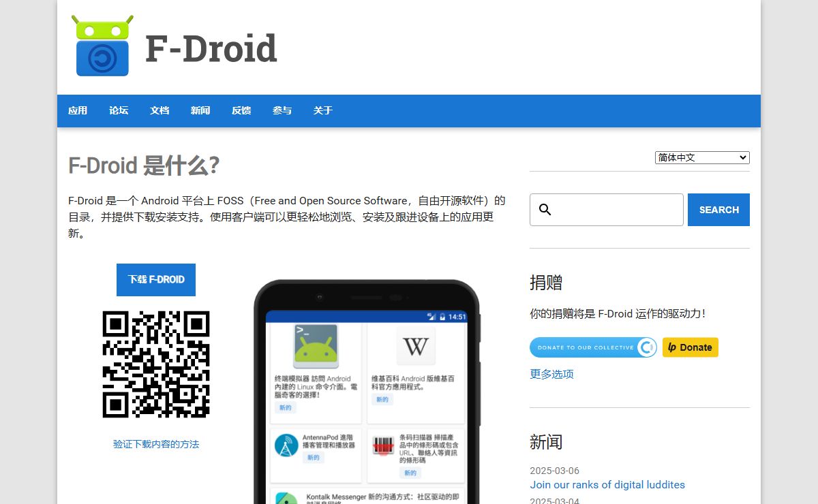Click the F-Droid site title text
This screenshot has height=504, width=818.
[x=211, y=48]
